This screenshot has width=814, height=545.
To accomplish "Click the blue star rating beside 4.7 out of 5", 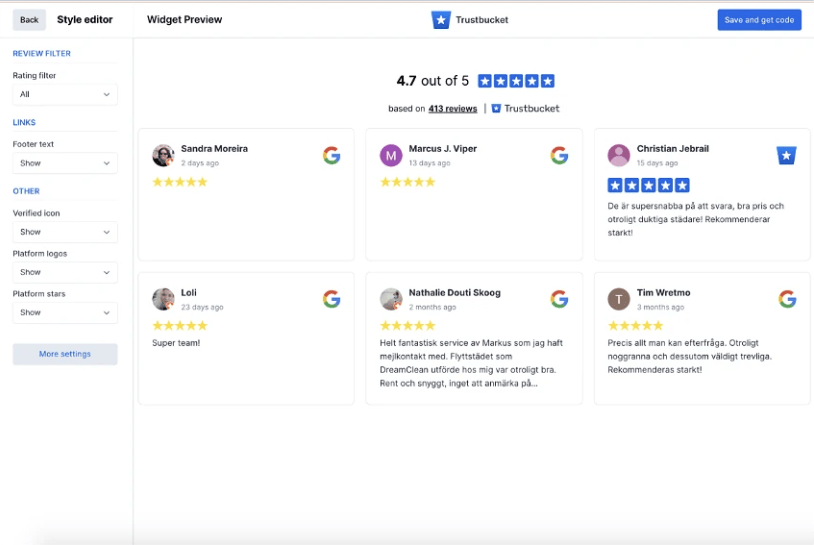I will pyautogui.click(x=516, y=81).
